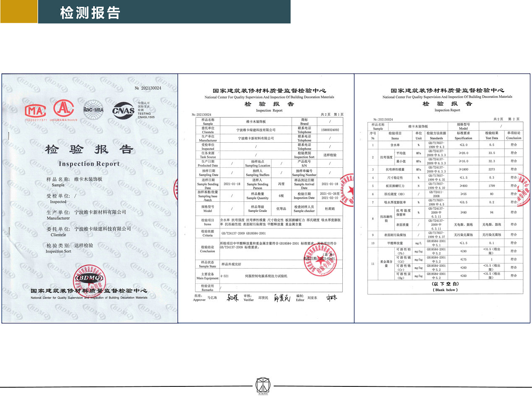Image resolution: width=532 pixels, height=399 pixels.
Task: Click the editor's handwritten signature
Action: click(x=331, y=298)
